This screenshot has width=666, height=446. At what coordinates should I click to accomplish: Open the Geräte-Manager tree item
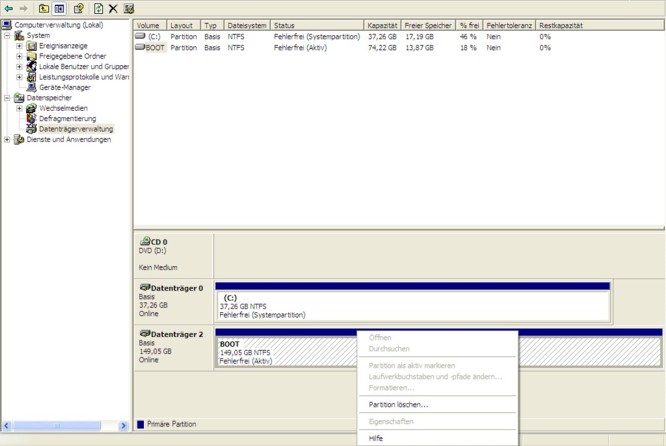coord(65,87)
